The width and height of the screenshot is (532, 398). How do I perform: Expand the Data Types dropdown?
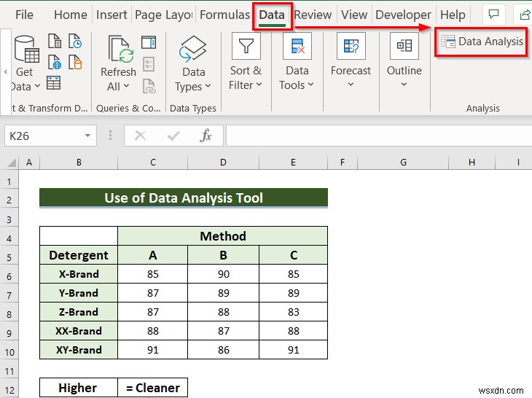[208, 86]
